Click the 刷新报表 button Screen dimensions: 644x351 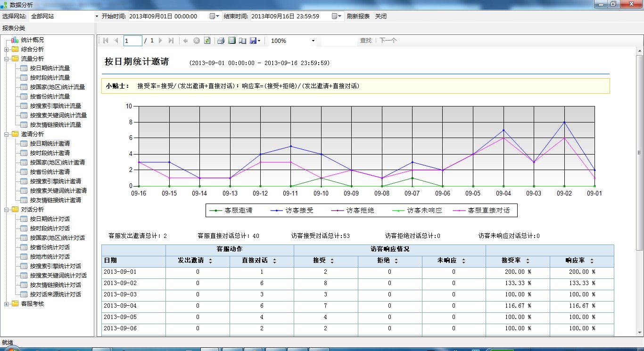point(358,16)
